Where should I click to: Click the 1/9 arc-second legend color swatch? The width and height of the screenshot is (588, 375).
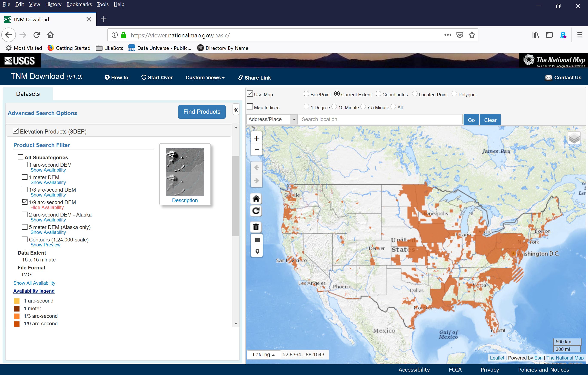point(17,324)
